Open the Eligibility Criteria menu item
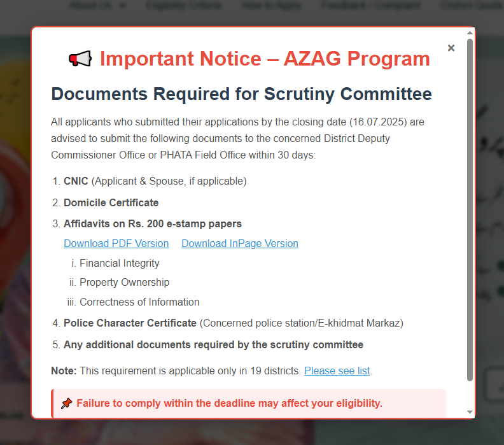This screenshot has width=504, height=445. [184, 6]
